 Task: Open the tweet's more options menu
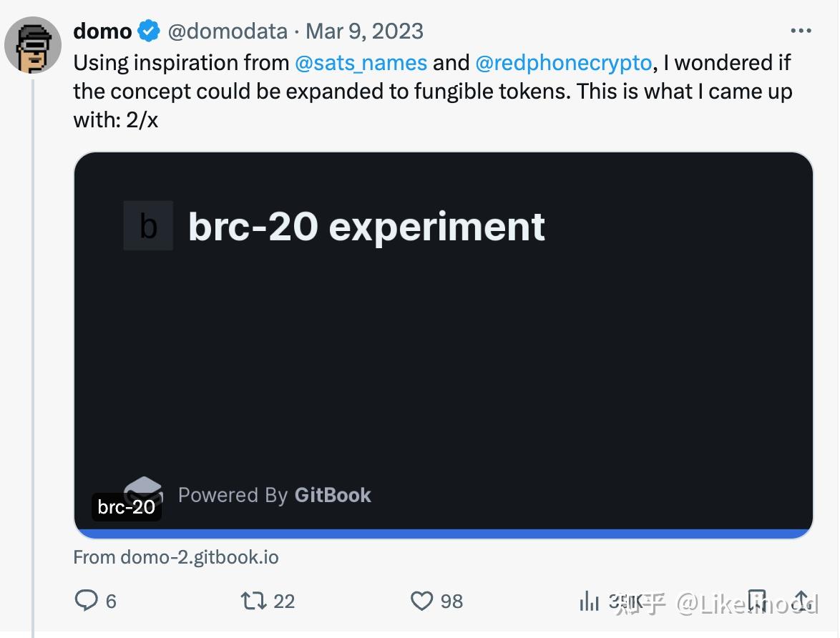pos(801,30)
